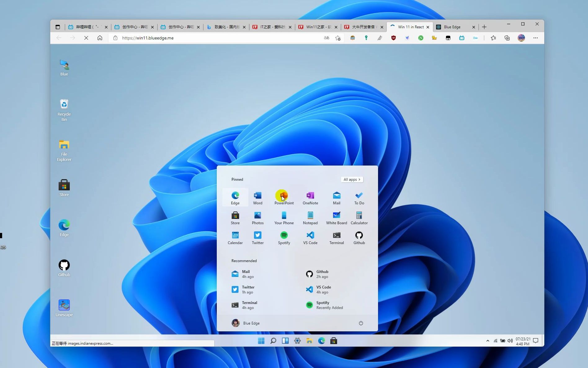588x368 pixels.
Task: Open Terminal in pinned apps
Action: click(336, 238)
